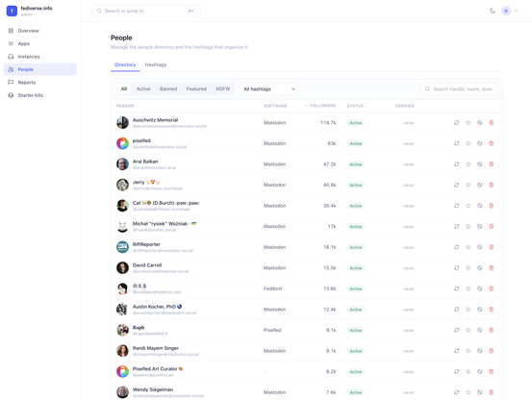The width and height of the screenshot is (532, 401).
Task: Delete Michał "rysiek" Woźniak row
Action: coord(491,226)
